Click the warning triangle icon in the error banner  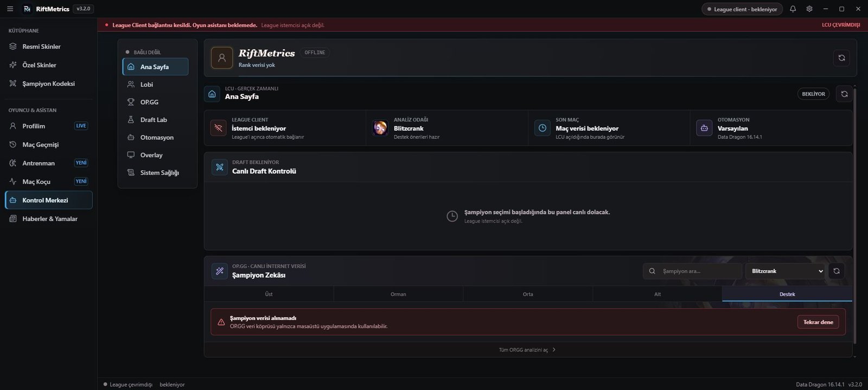pos(221,322)
